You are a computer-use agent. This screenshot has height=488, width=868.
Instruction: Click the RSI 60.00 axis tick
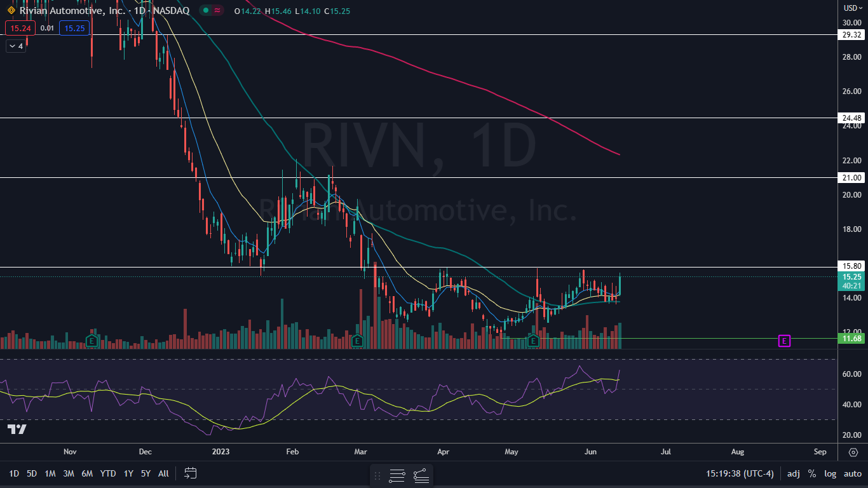[x=851, y=374]
